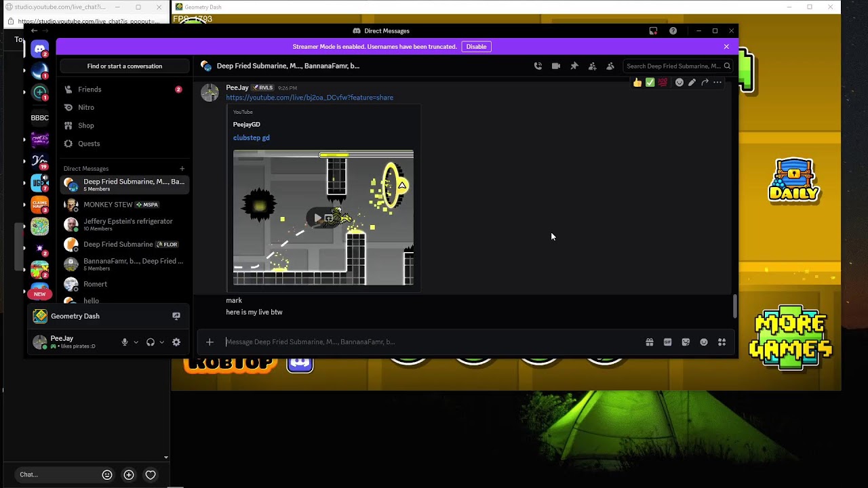The height and width of the screenshot is (488, 868).
Task: Expand microphone input options arrow
Action: tap(136, 342)
